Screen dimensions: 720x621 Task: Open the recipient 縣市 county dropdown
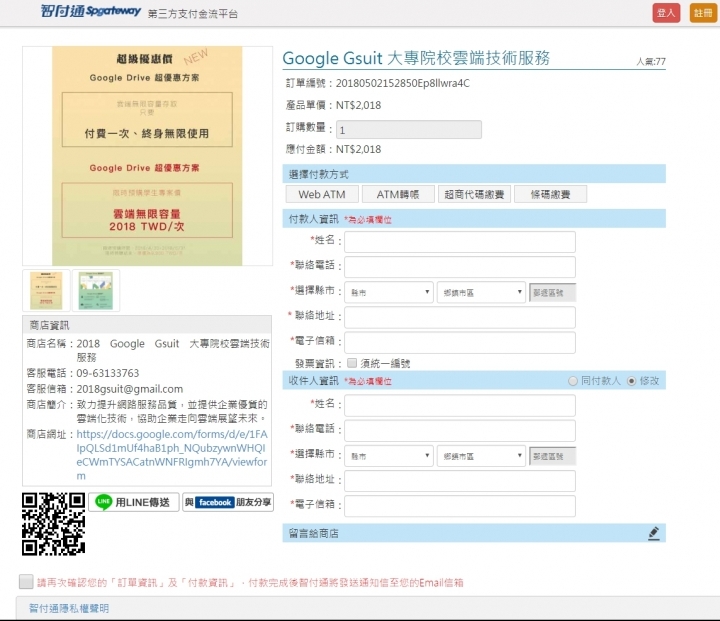(x=389, y=456)
